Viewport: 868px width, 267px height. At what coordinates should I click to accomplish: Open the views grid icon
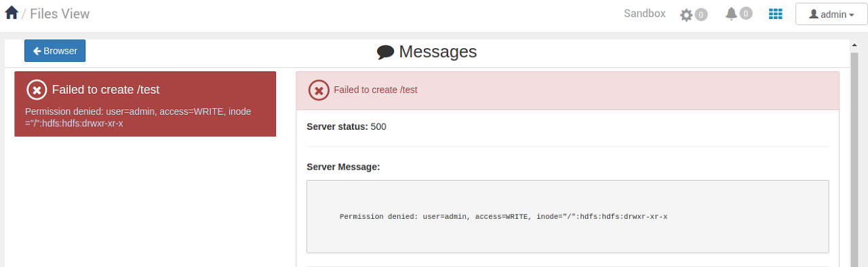pos(776,14)
